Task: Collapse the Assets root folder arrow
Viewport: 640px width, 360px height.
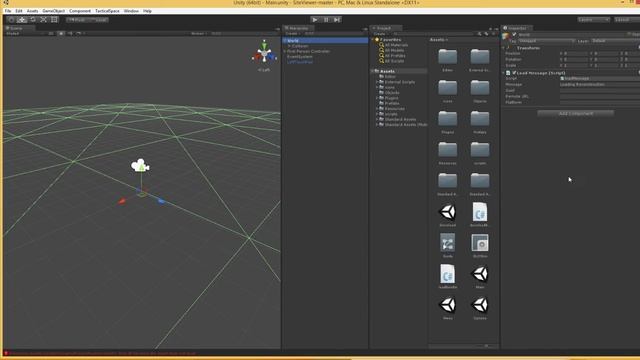Action: [373, 71]
